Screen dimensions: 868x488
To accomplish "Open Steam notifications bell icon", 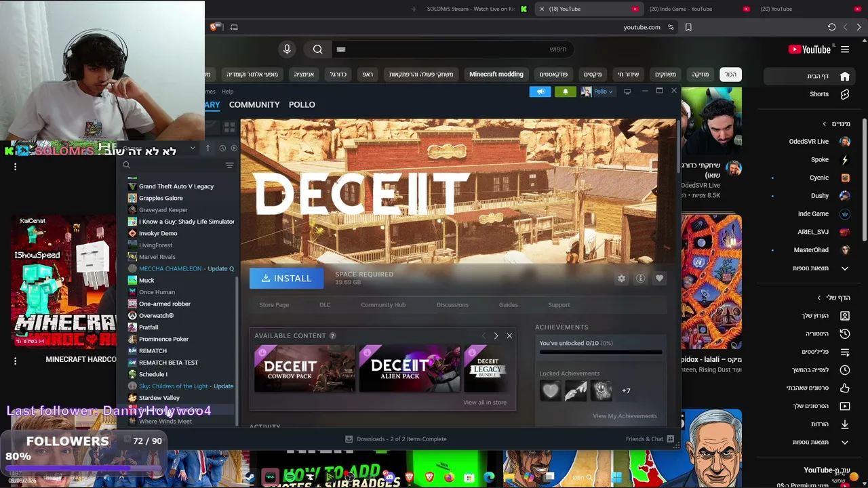I will click(566, 91).
